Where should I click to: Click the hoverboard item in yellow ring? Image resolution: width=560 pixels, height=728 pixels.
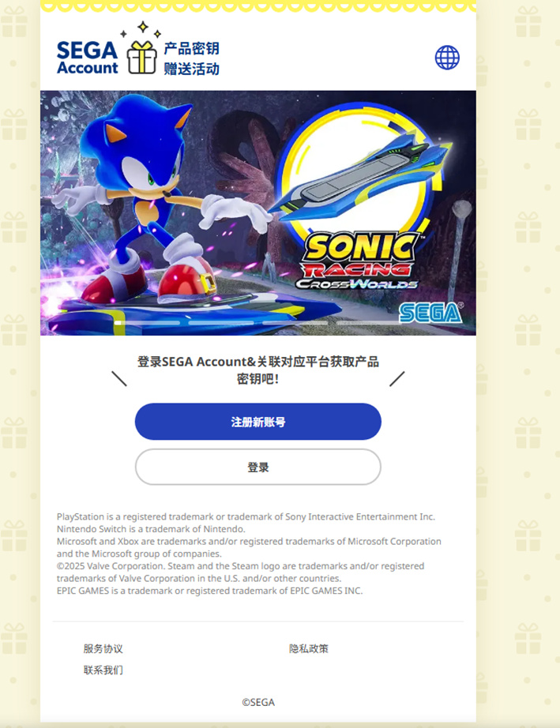359,176
